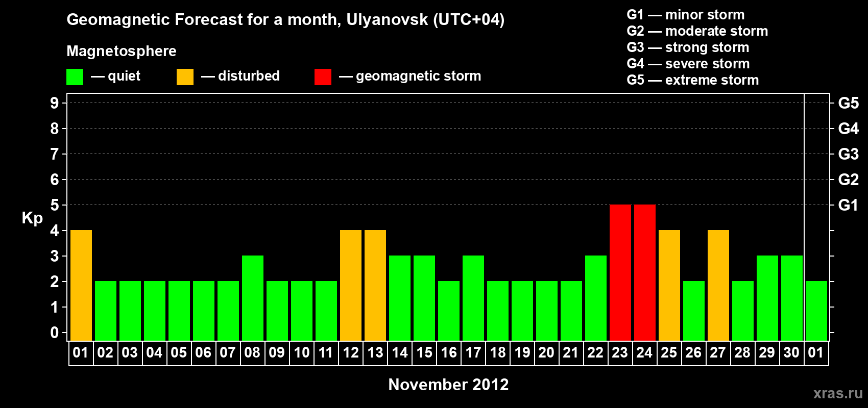Click the Magnetosphere heading
868x408 pixels.
(122, 51)
